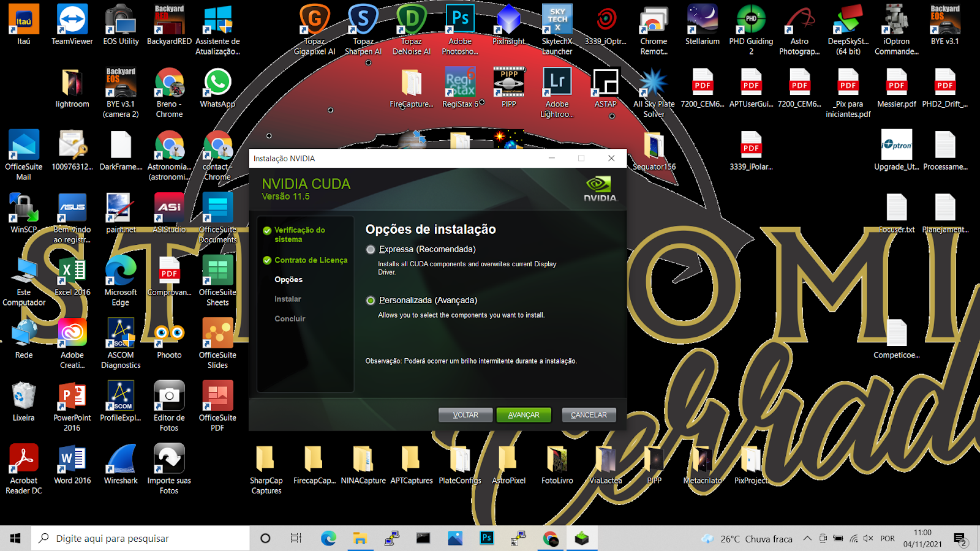Image resolution: width=980 pixels, height=551 pixels.
Task: Open the ASIStudio desktop icon
Action: [x=169, y=213]
